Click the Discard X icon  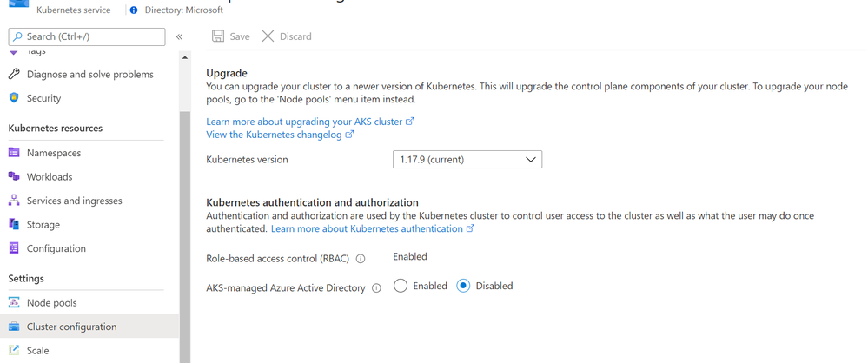click(268, 36)
